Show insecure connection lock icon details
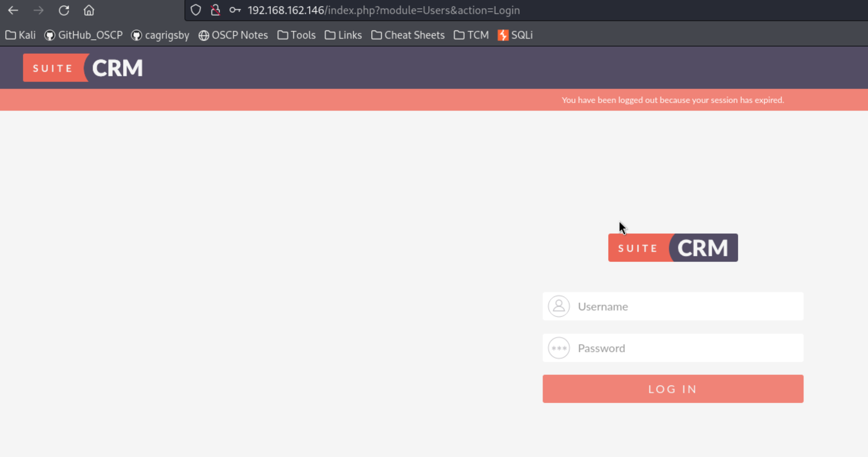The height and width of the screenshot is (457, 868). point(215,10)
